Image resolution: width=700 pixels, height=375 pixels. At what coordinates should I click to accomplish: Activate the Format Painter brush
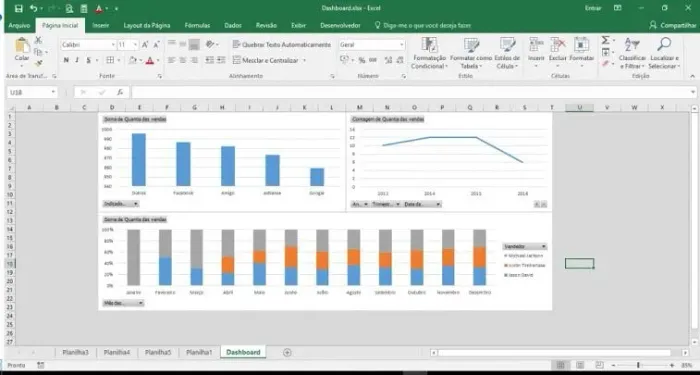[38, 63]
